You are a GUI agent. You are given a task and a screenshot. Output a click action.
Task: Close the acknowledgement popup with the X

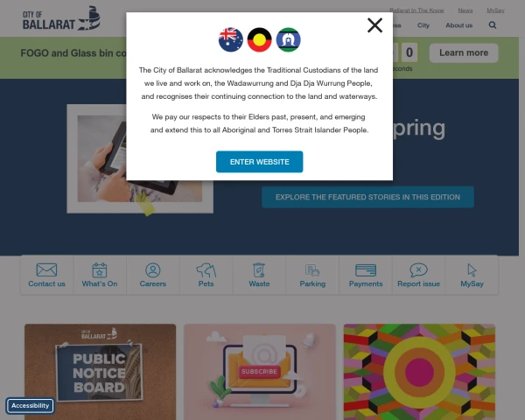(374, 25)
